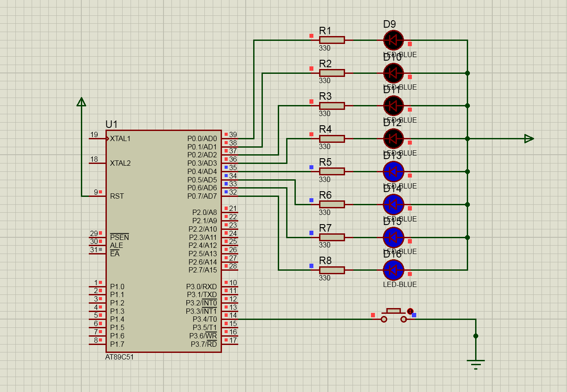Click the junction dot on the ground wire
The width and height of the screenshot is (567, 392).
476,336
